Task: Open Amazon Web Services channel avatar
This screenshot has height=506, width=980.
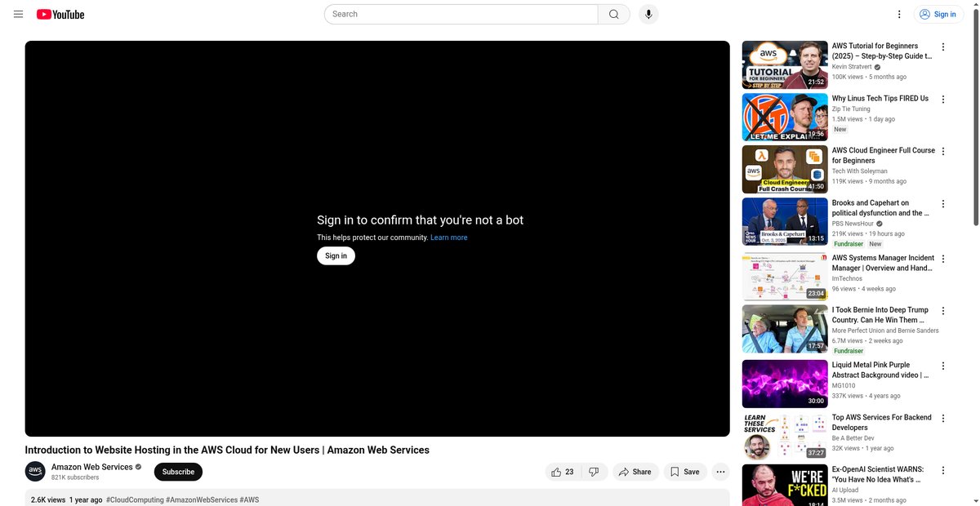Action: point(35,472)
